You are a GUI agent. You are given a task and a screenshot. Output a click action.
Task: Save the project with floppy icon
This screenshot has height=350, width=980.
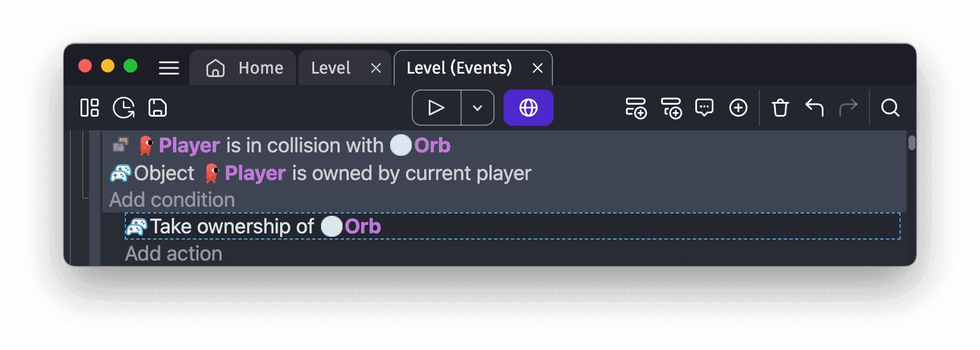pos(158,108)
